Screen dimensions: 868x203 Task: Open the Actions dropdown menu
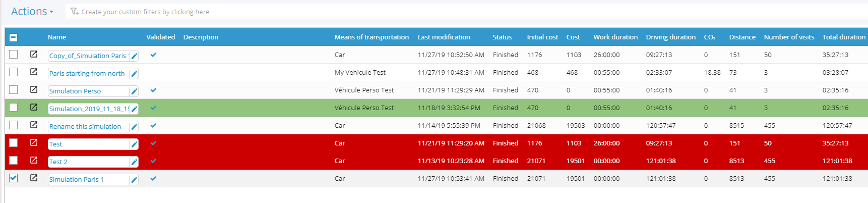pyautogui.click(x=32, y=12)
